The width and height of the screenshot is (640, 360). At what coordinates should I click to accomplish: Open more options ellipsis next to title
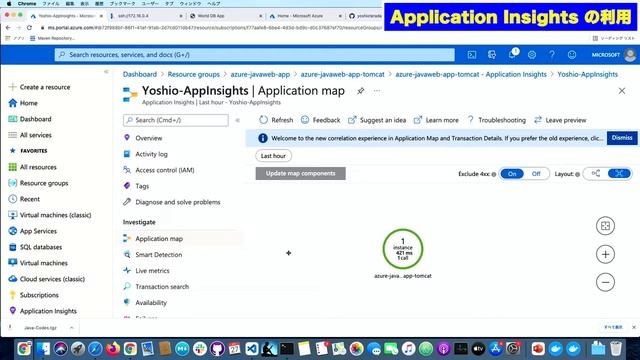pyautogui.click(x=377, y=91)
